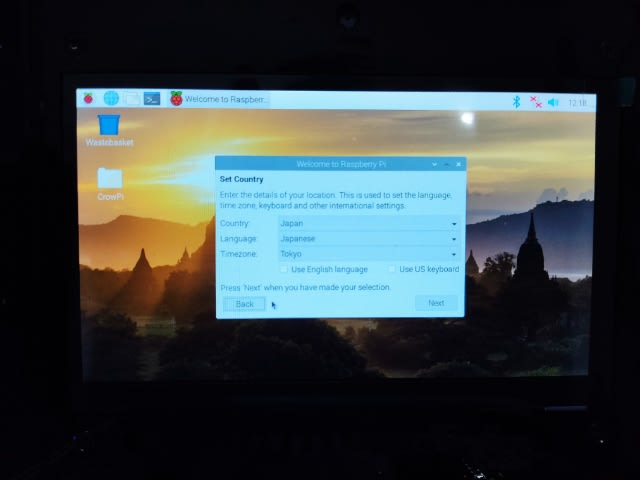Open the Terminal from the taskbar
Image resolution: width=640 pixels, height=480 pixels.
coord(152,99)
